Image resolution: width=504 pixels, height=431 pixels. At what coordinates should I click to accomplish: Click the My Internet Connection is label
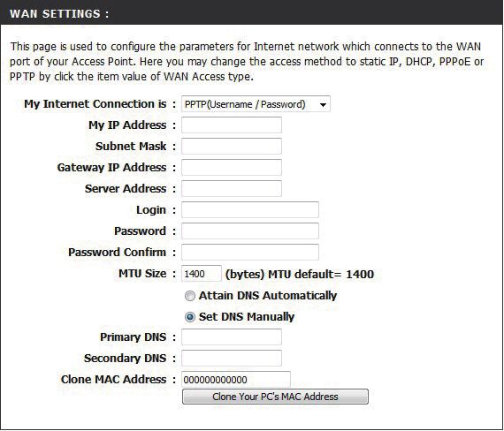tap(95, 104)
